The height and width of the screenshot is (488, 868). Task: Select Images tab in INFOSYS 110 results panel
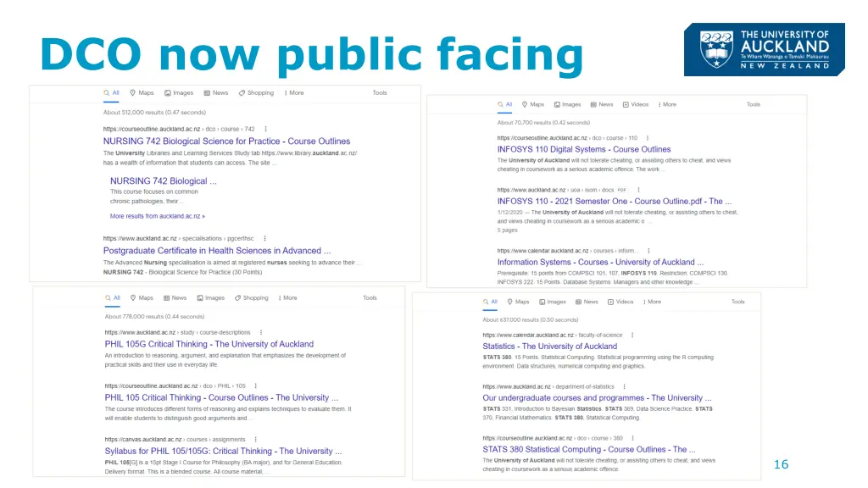567,104
